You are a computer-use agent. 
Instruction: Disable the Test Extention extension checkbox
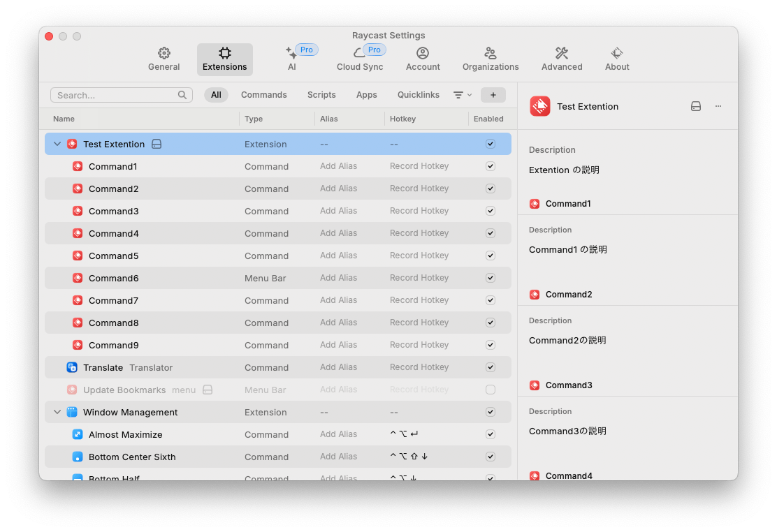pos(490,144)
